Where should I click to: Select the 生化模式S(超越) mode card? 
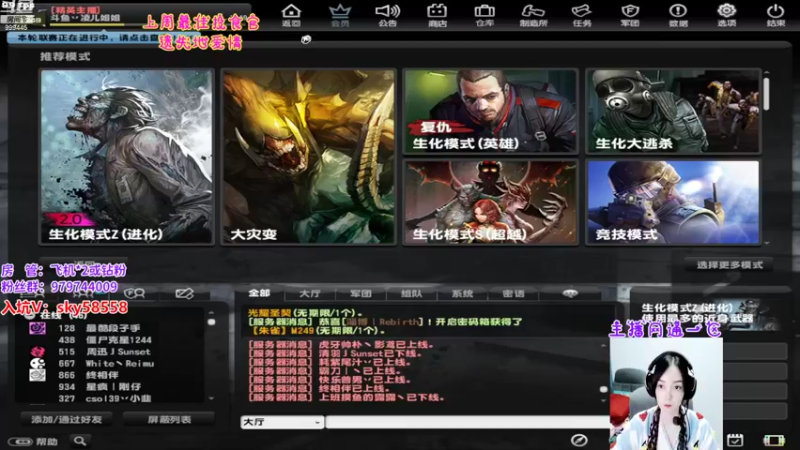(490, 202)
